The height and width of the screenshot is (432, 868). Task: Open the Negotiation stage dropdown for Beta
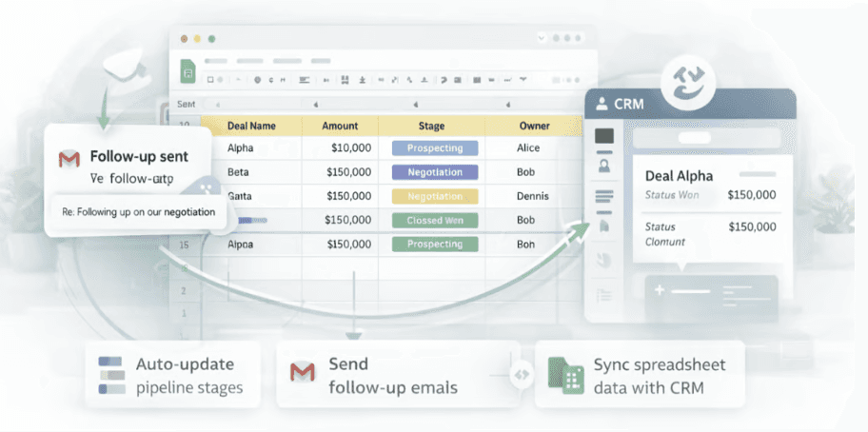434,172
